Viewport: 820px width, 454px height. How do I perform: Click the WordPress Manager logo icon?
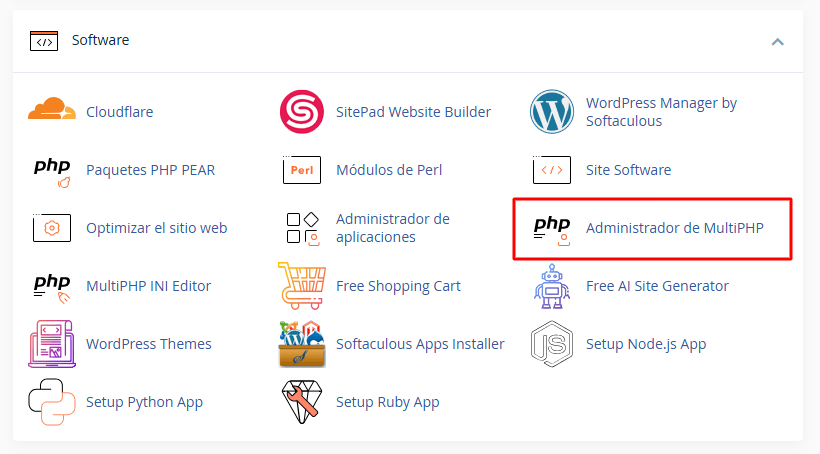pos(551,111)
